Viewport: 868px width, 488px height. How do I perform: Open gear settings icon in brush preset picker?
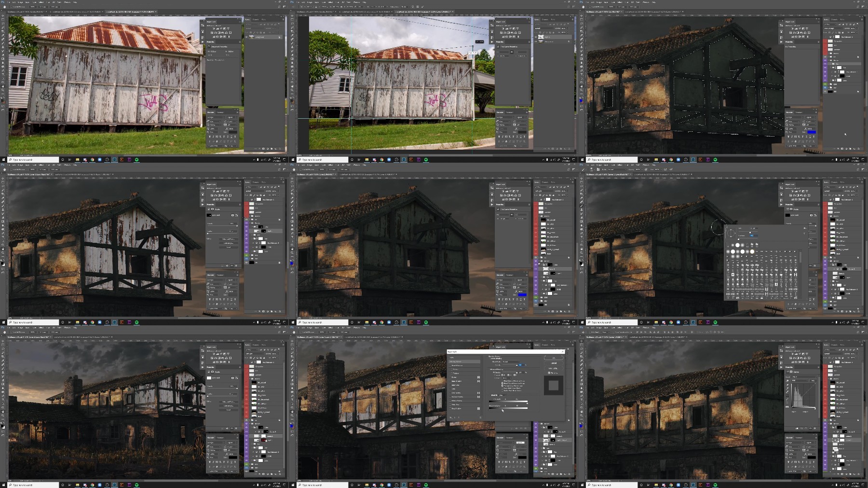805,228
